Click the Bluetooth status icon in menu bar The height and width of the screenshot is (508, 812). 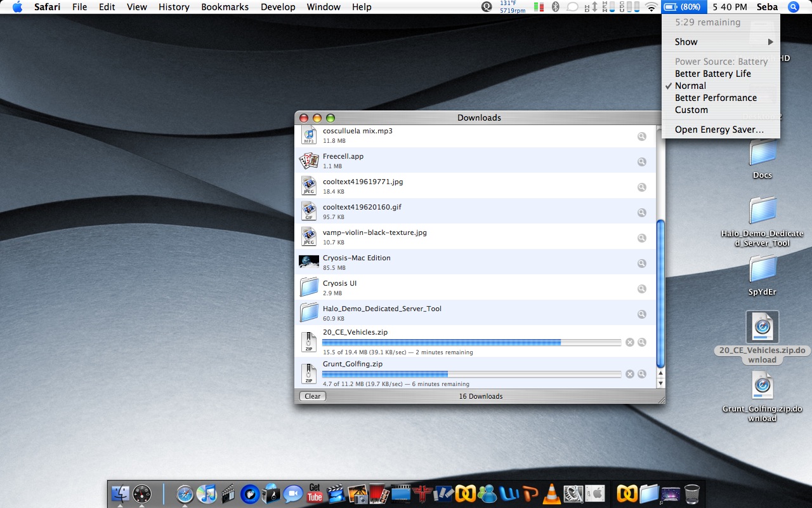555,7
